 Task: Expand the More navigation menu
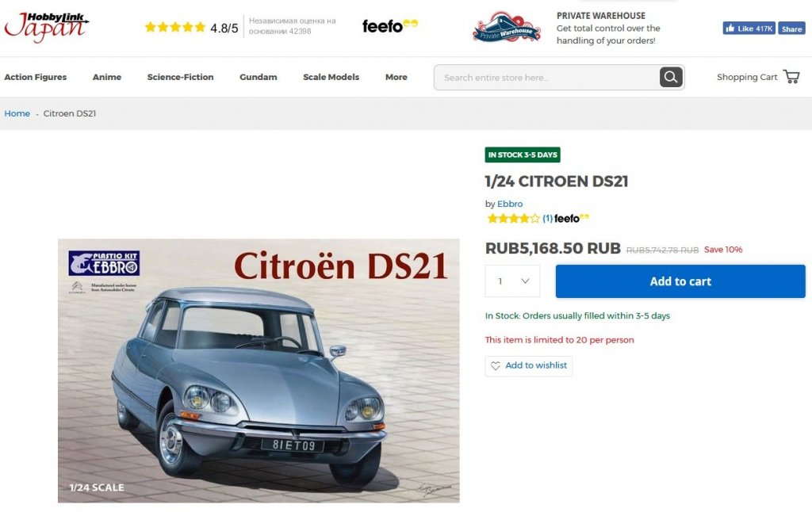coord(396,77)
